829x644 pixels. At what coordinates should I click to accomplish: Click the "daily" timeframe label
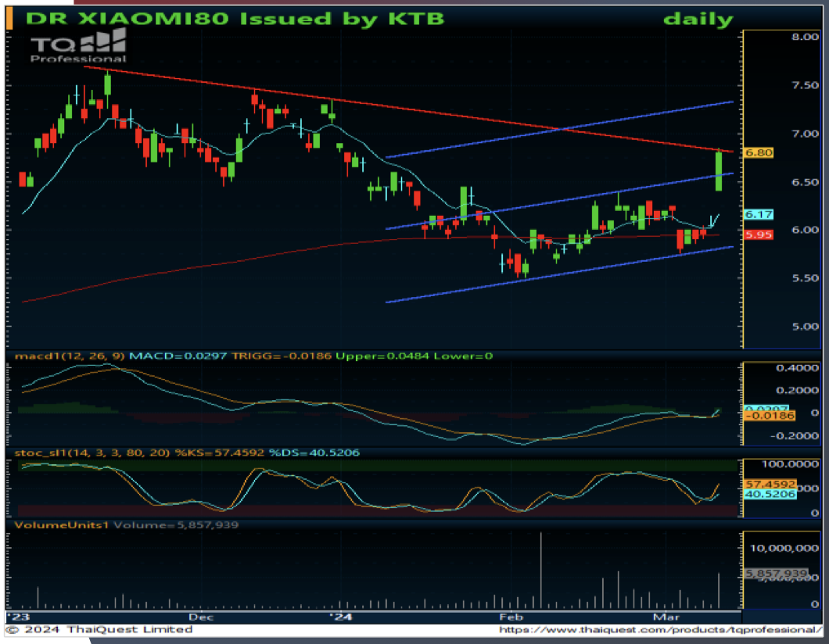pos(698,20)
